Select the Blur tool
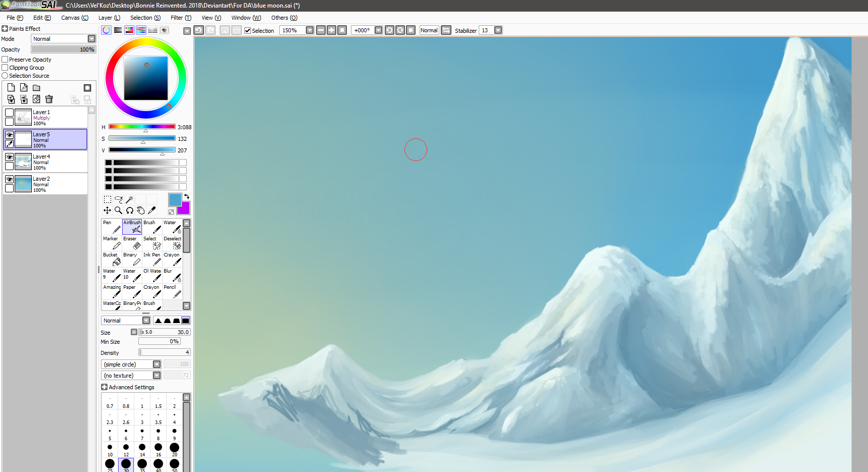 pos(172,275)
